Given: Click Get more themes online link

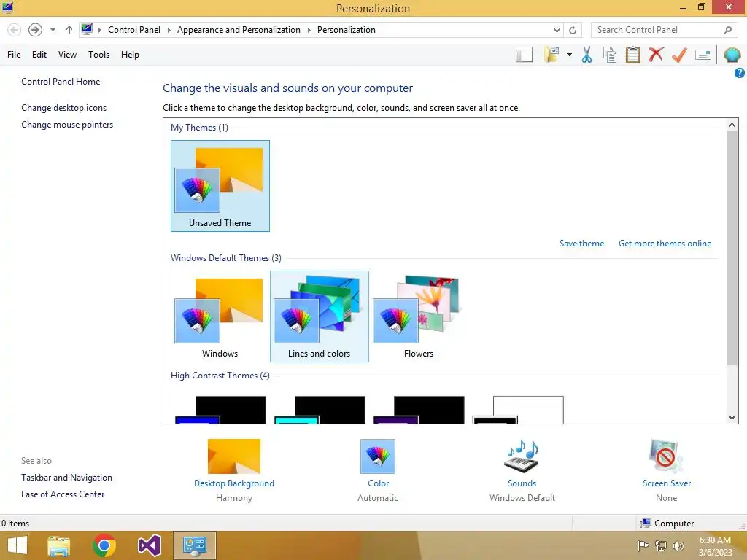Looking at the screenshot, I should coord(665,244).
